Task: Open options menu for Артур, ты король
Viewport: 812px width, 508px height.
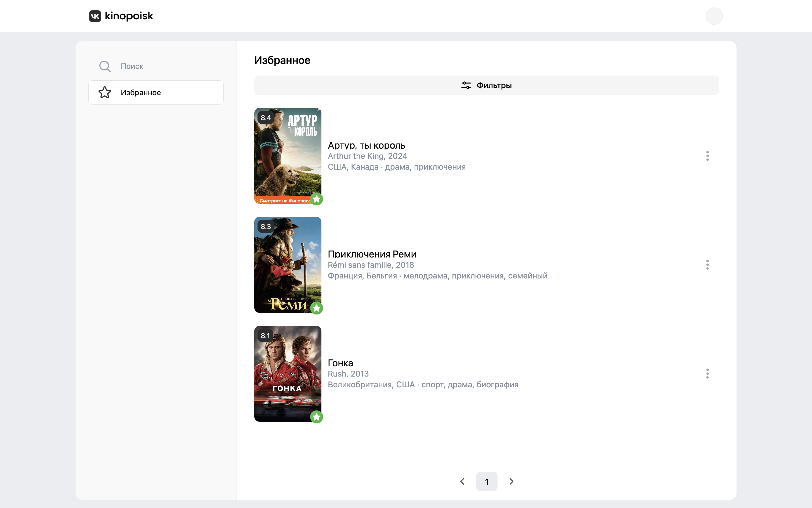Action: pyautogui.click(x=707, y=156)
